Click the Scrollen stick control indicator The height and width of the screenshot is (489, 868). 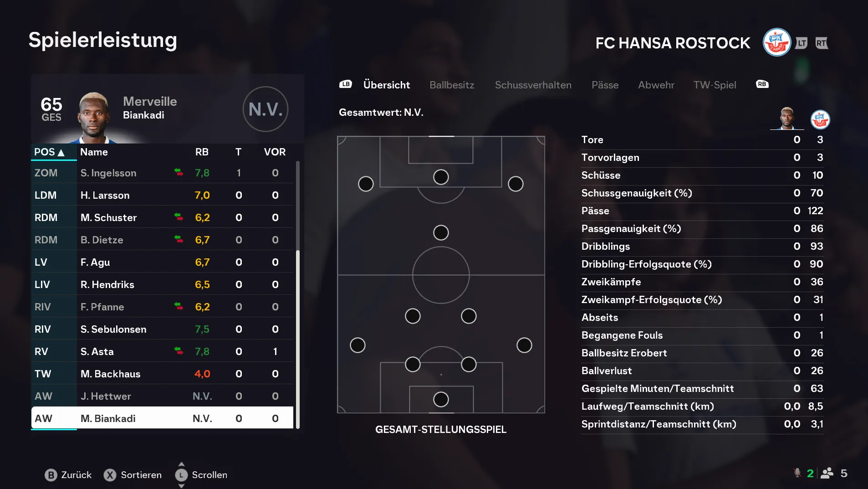tap(181, 475)
